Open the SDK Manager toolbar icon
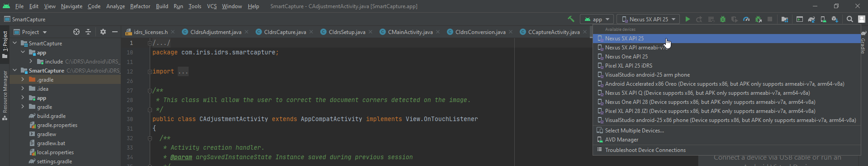This screenshot has width=868, height=166. click(x=835, y=19)
